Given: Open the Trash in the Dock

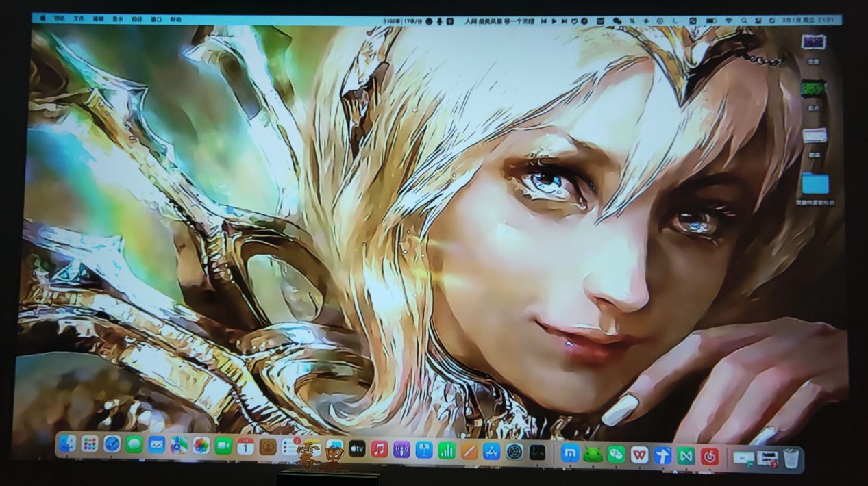Looking at the screenshot, I should tap(791, 458).
